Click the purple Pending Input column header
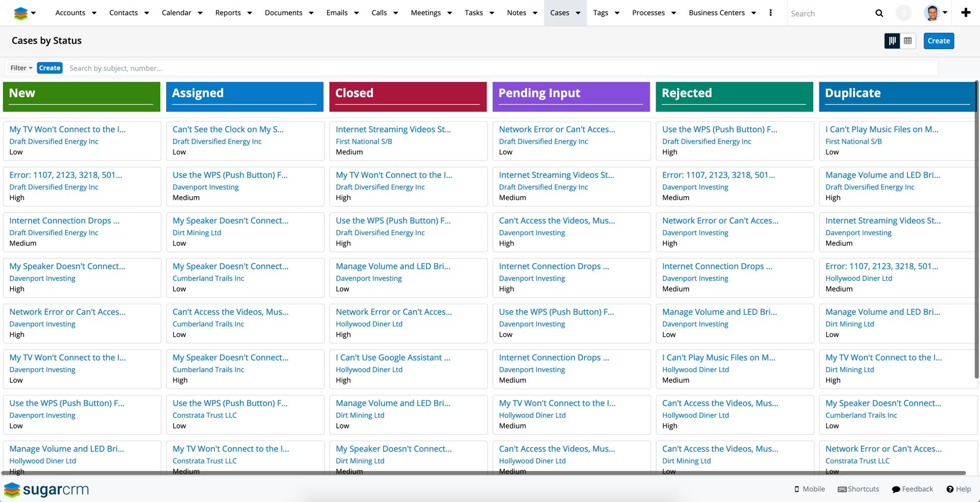The image size is (980, 502). (x=571, y=97)
